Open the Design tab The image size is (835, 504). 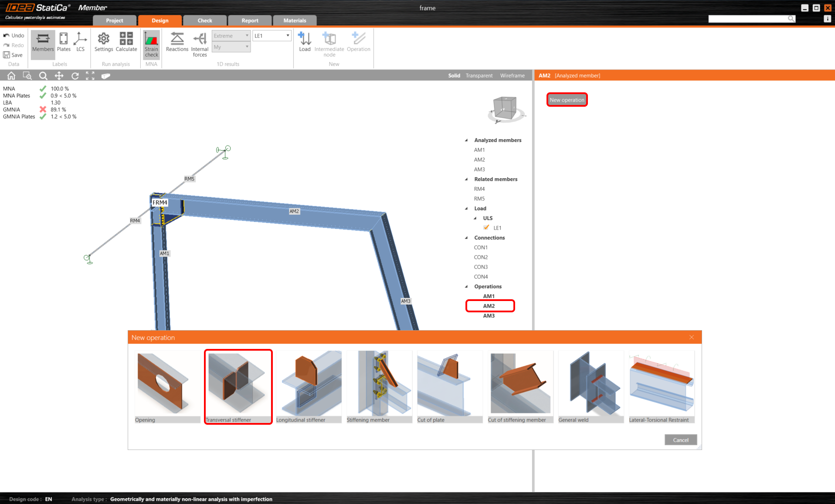(160, 20)
